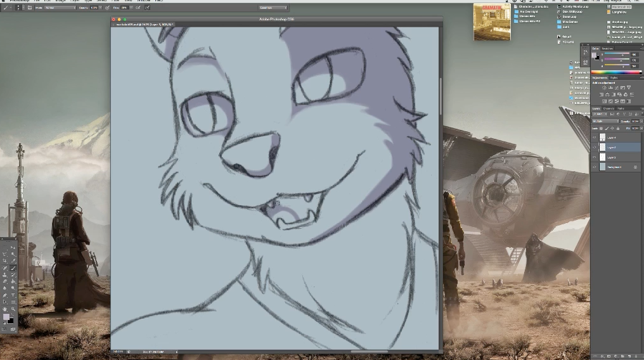Select the Rectangle shape tool

pos(13,302)
